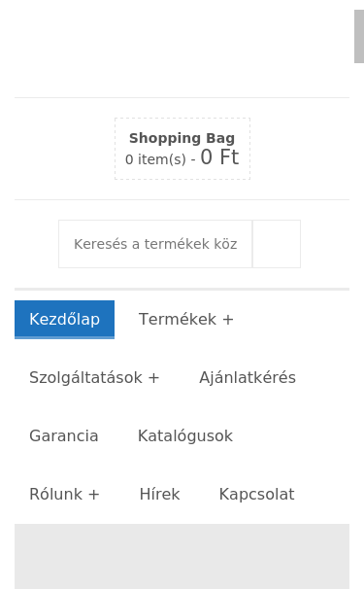Focus the Keresés a termékek search field

(155, 244)
